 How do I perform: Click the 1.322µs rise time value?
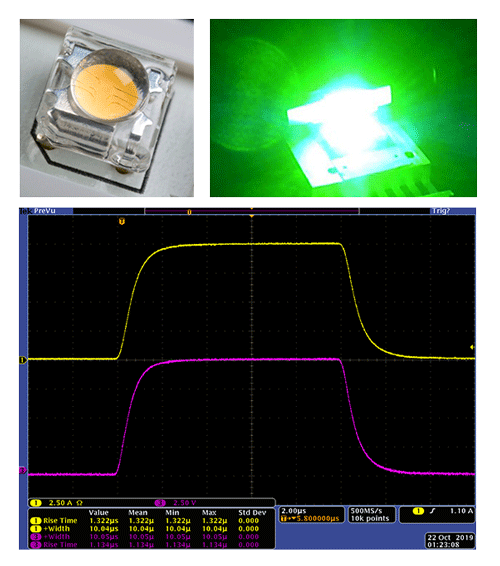click(x=104, y=521)
